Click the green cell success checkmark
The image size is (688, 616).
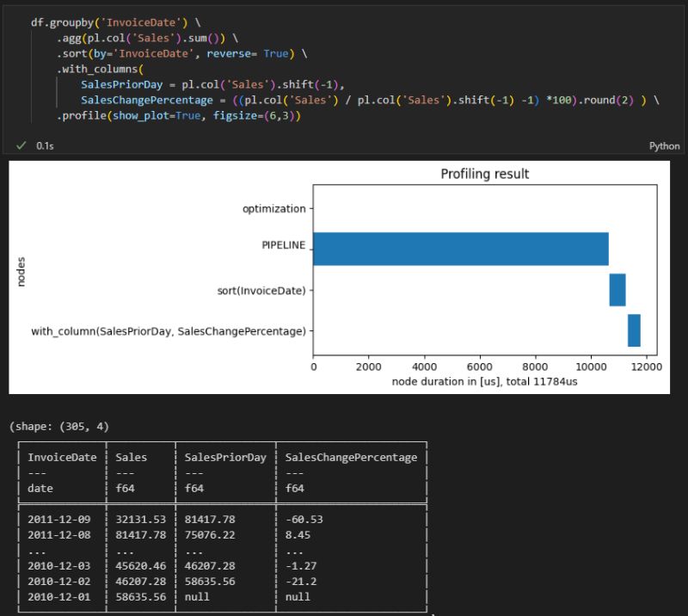point(21,145)
